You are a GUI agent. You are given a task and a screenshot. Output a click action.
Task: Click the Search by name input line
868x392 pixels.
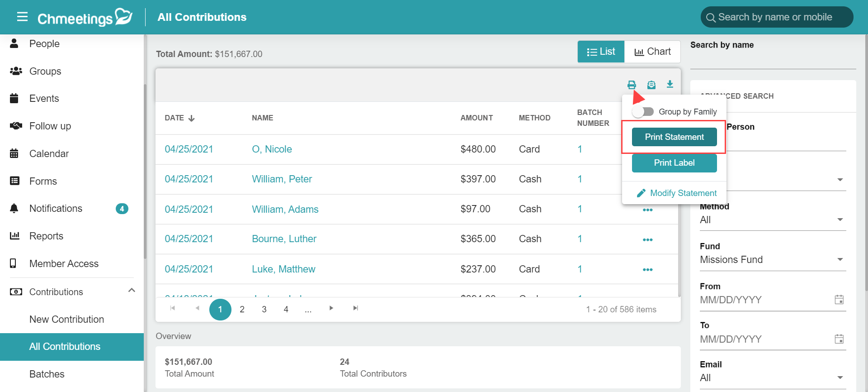[773, 61]
